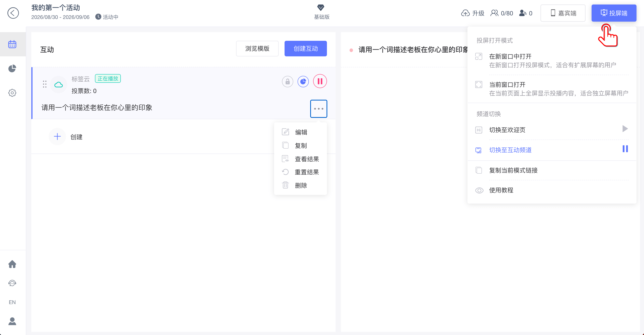Click the plus 创建 circle icon
Viewport: 644px width, 335px height.
[57, 137]
